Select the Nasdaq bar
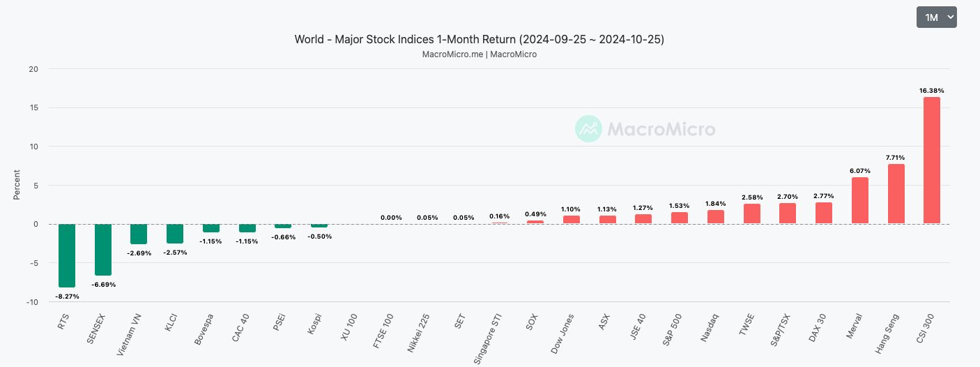 point(716,216)
